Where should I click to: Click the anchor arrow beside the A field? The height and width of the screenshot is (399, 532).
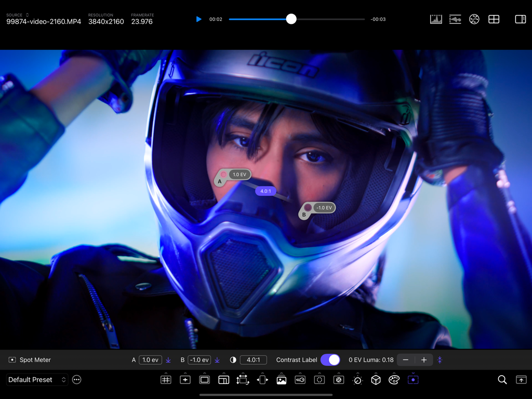[168, 360]
